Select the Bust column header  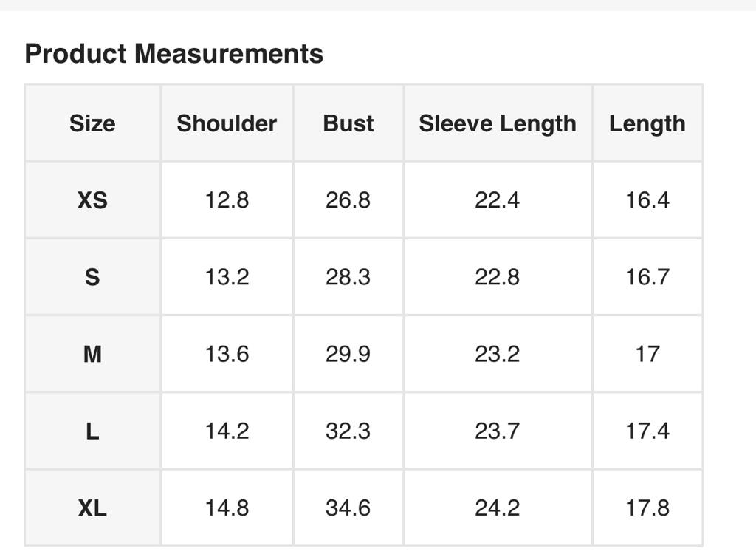348,123
